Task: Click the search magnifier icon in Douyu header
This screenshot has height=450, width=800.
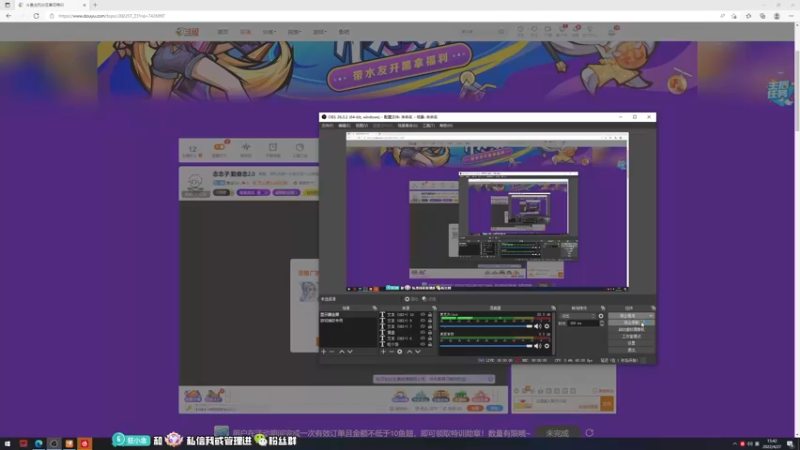Action: tap(501, 32)
